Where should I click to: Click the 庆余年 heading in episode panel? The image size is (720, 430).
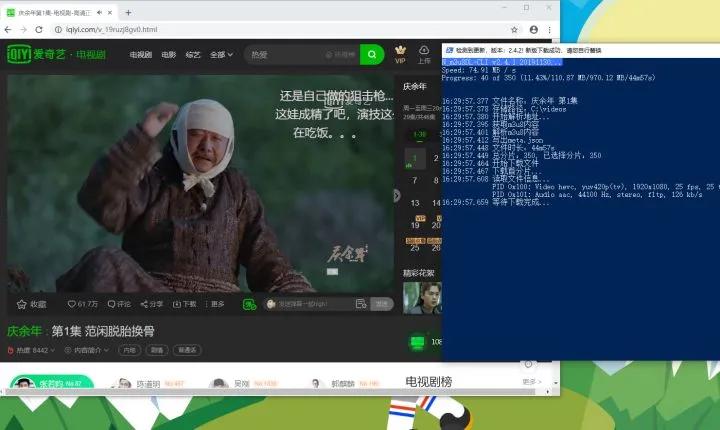(x=415, y=86)
